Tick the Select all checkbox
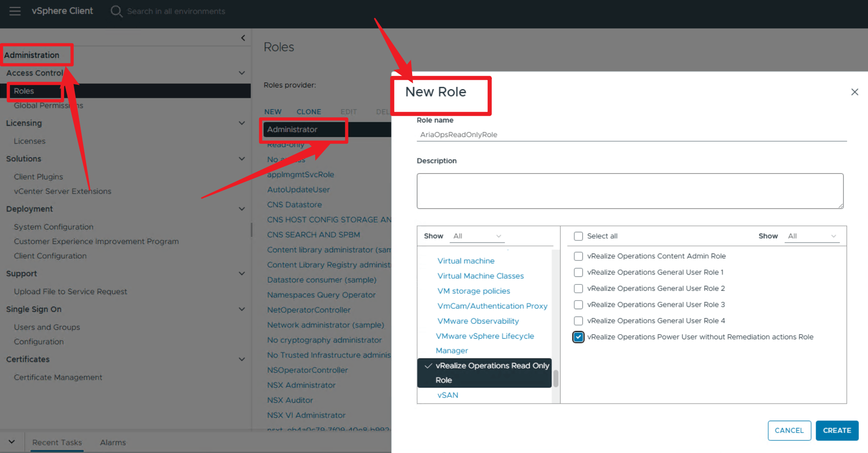 tap(578, 236)
